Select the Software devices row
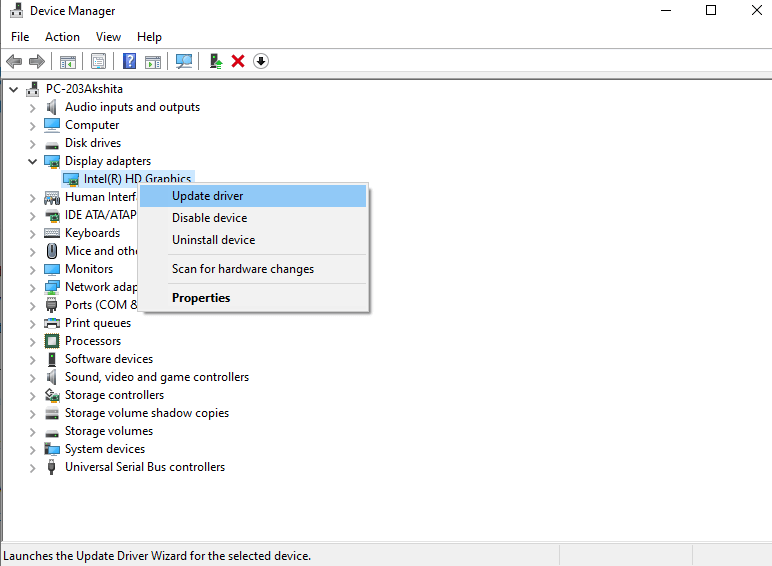The height and width of the screenshot is (566, 772). click(109, 359)
